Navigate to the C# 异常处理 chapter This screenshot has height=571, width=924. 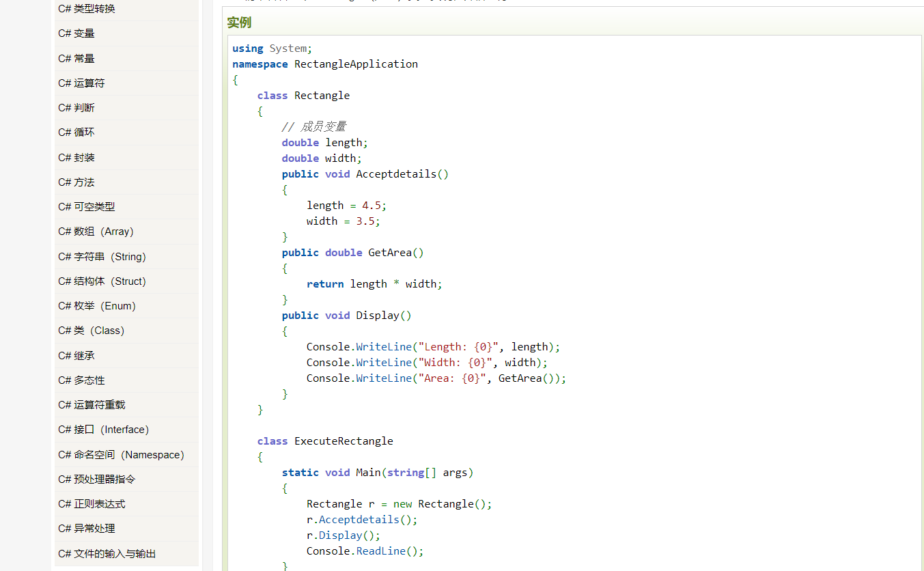tap(87, 529)
